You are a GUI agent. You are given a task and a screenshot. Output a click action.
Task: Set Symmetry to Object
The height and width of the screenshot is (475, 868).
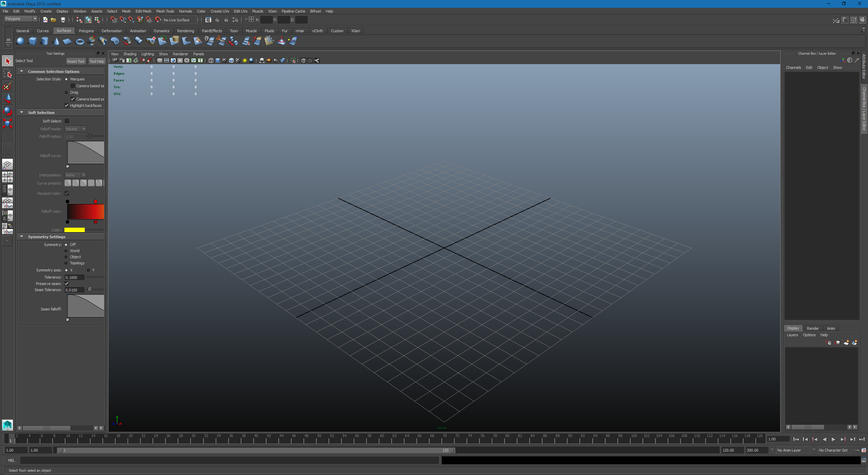click(66, 257)
